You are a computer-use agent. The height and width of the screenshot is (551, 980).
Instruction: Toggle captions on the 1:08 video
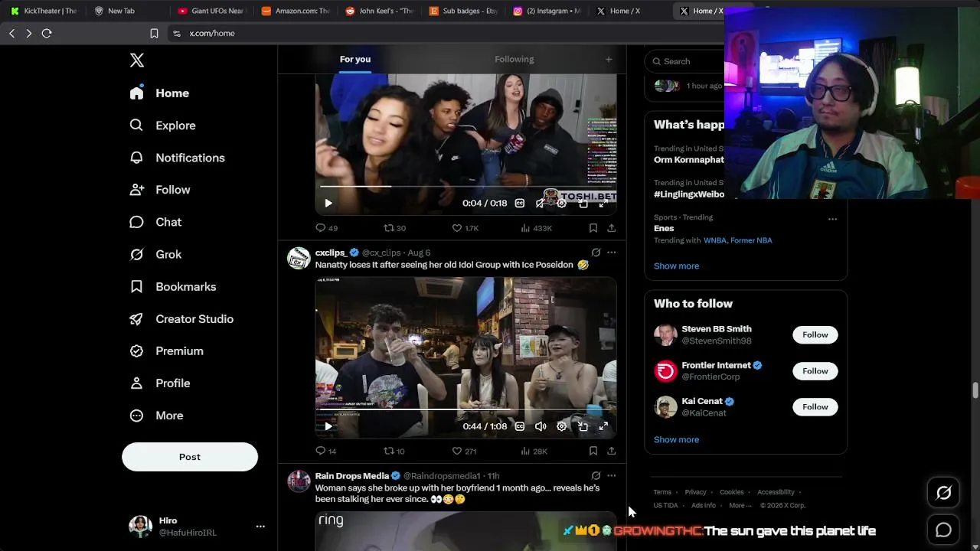point(520,426)
